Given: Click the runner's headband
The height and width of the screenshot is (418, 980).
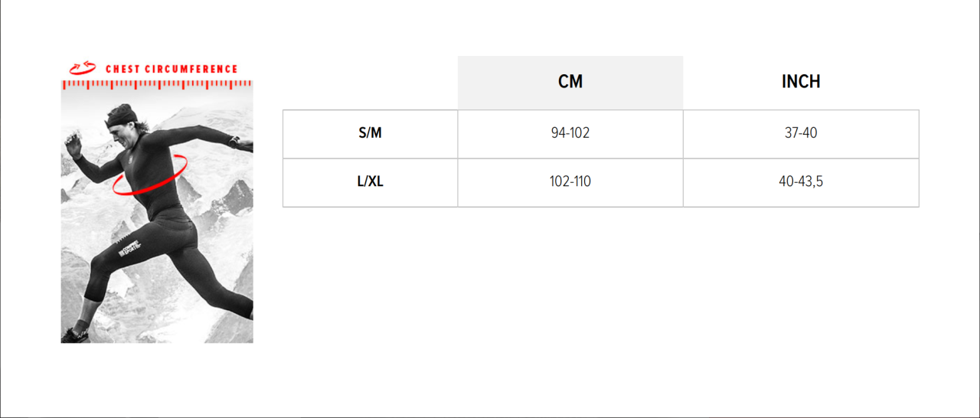Looking at the screenshot, I should pos(121,117).
